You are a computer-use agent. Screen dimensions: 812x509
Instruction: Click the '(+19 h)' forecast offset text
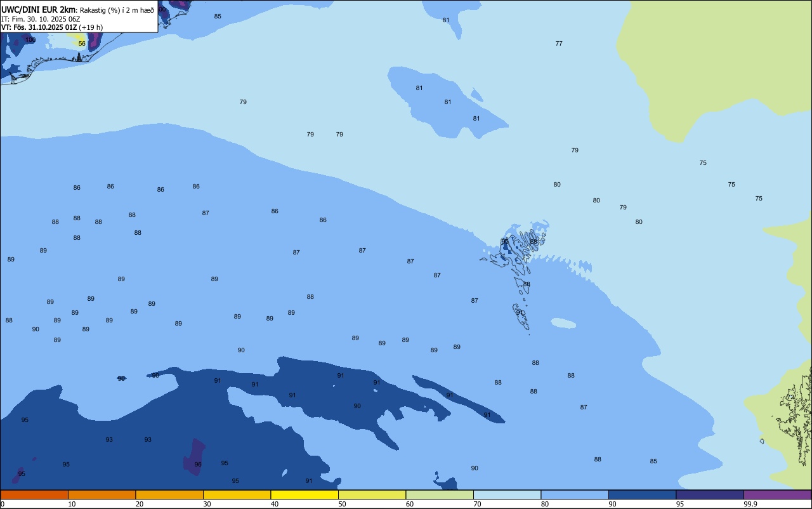click(x=91, y=27)
